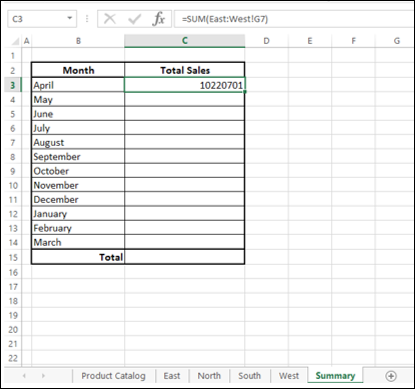This screenshot has height=389, width=415.
Task: Select the Total Sales header cell
Action: point(184,70)
